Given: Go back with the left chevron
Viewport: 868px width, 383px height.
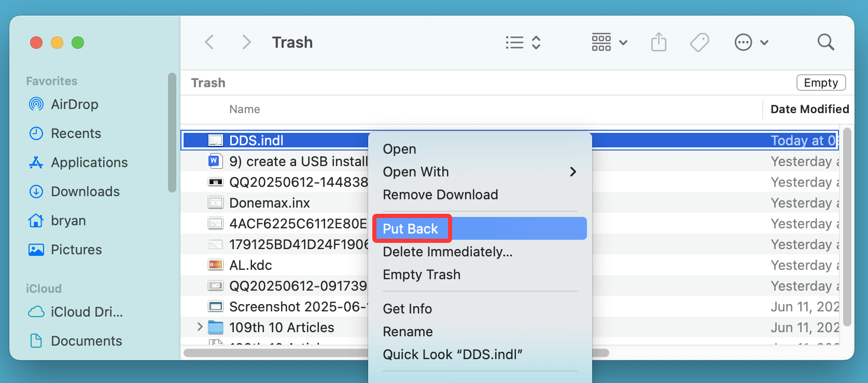Looking at the screenshot, I should (x=209, y=42).
